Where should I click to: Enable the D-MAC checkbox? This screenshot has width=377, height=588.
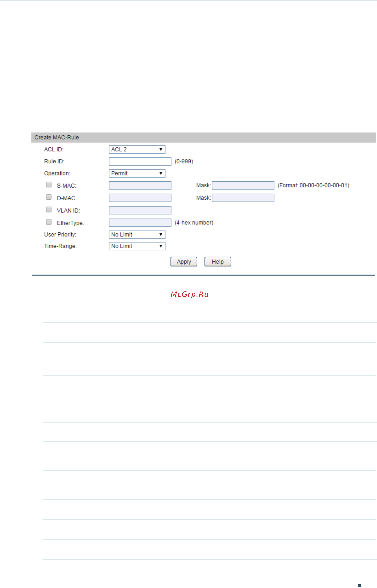(49, 197)
